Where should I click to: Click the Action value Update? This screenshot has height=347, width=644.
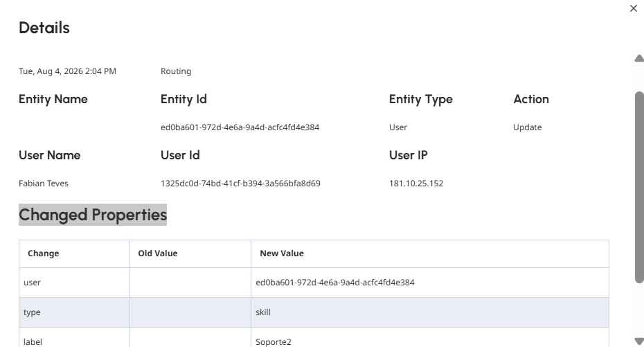pos(528,127)
